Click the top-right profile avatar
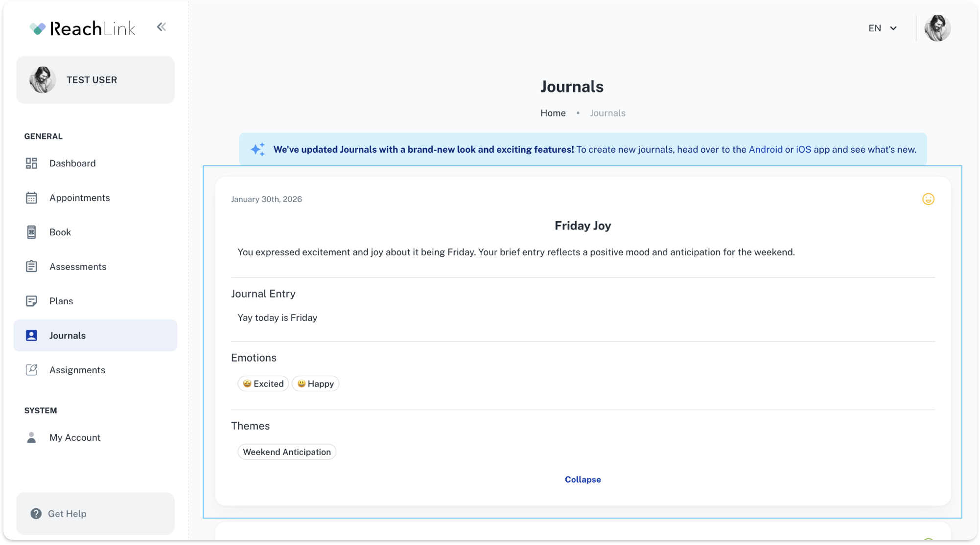Screen dimensions: 980x545 937,28
